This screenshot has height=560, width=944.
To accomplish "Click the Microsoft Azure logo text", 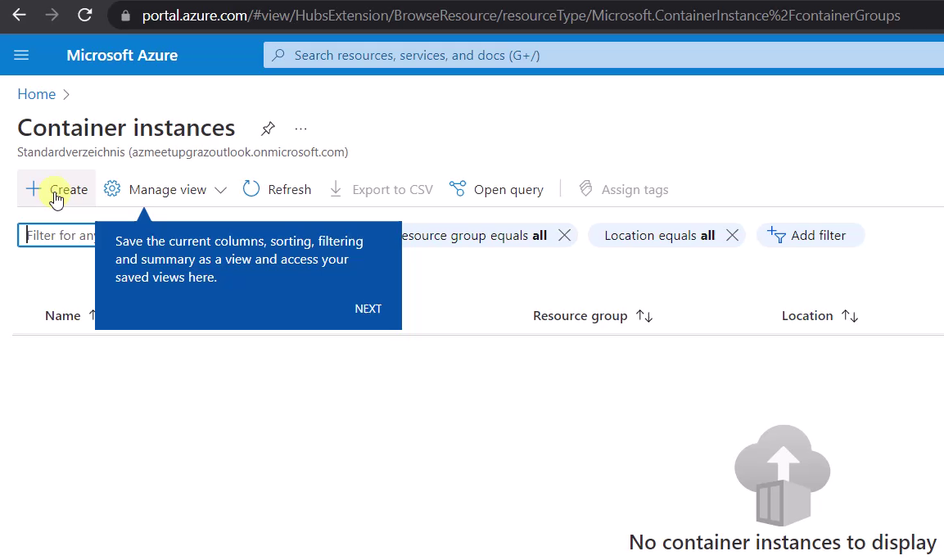I will click(122, 56).
